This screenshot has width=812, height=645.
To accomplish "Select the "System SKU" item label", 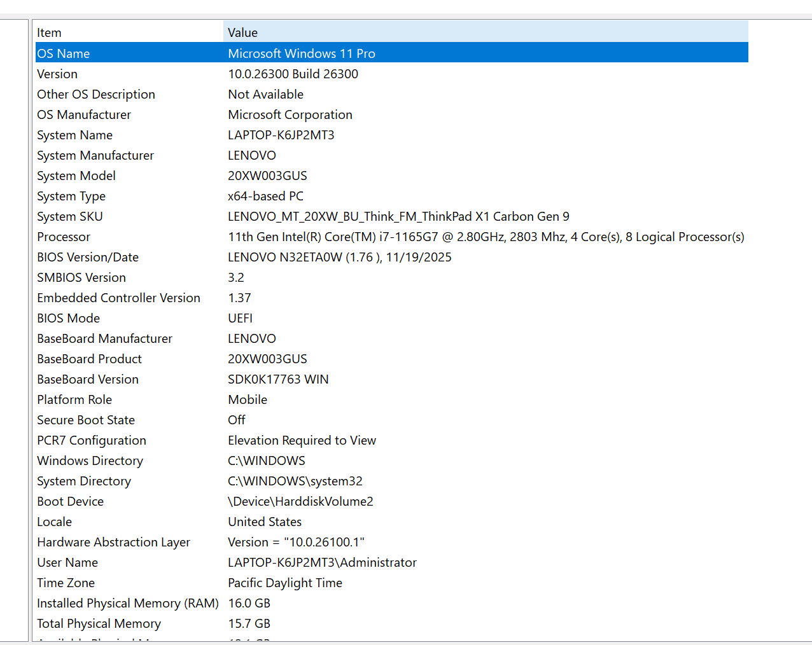I will tap(70, 216).
